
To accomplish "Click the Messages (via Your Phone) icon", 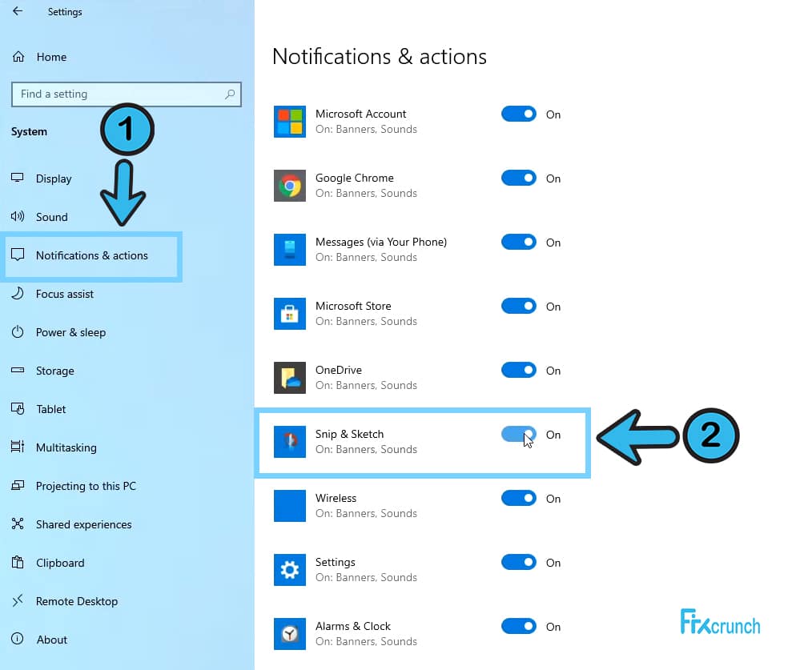I will coord(289,250).
